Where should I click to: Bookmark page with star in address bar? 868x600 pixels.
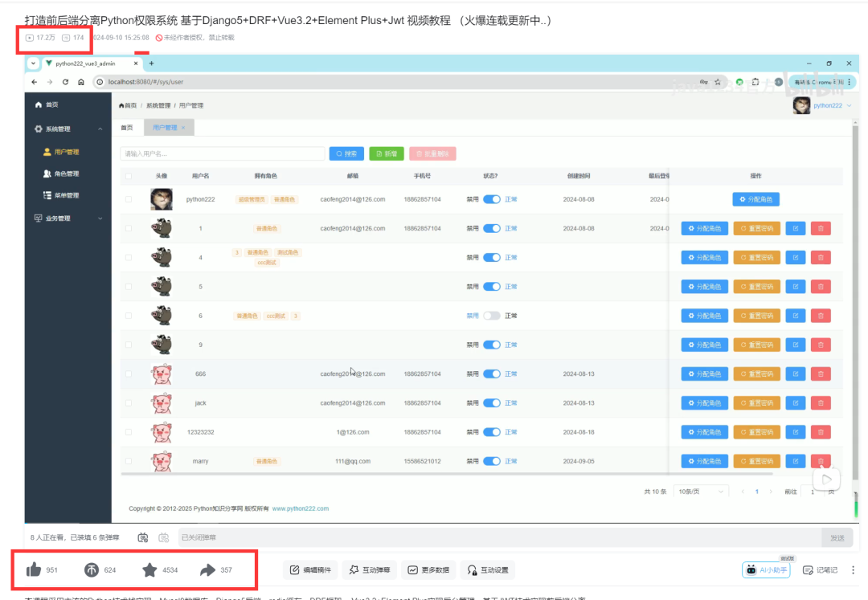pos(718,82)
